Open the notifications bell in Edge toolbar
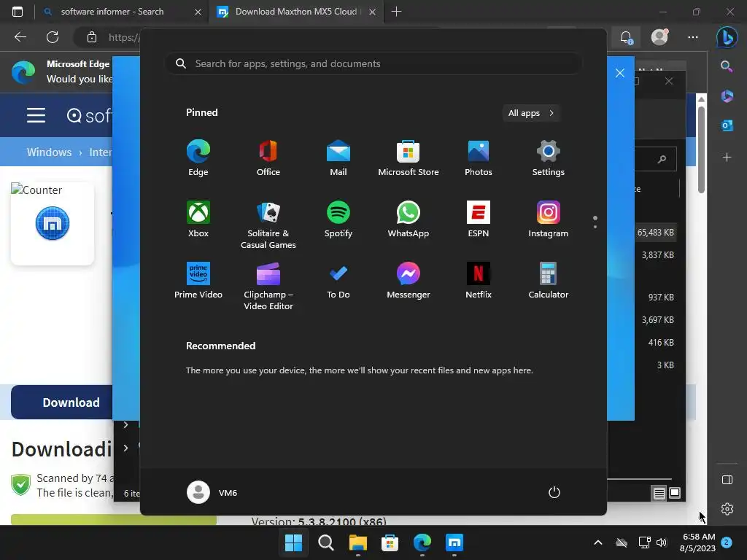This screenshot has width=747, height=560. click(626, 37)
